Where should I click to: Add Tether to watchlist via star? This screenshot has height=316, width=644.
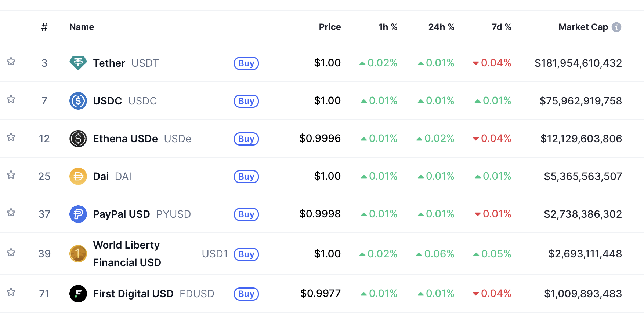(11, 62)
